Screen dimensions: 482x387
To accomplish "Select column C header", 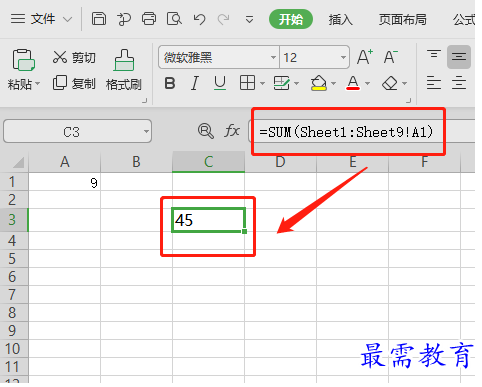I will pos(208,162).
